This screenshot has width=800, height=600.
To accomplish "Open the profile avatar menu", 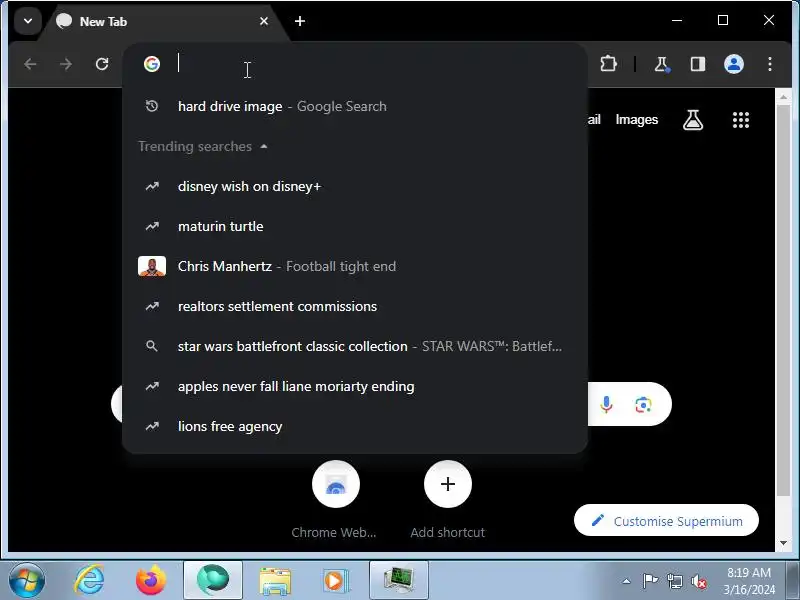I will [734, 64].
